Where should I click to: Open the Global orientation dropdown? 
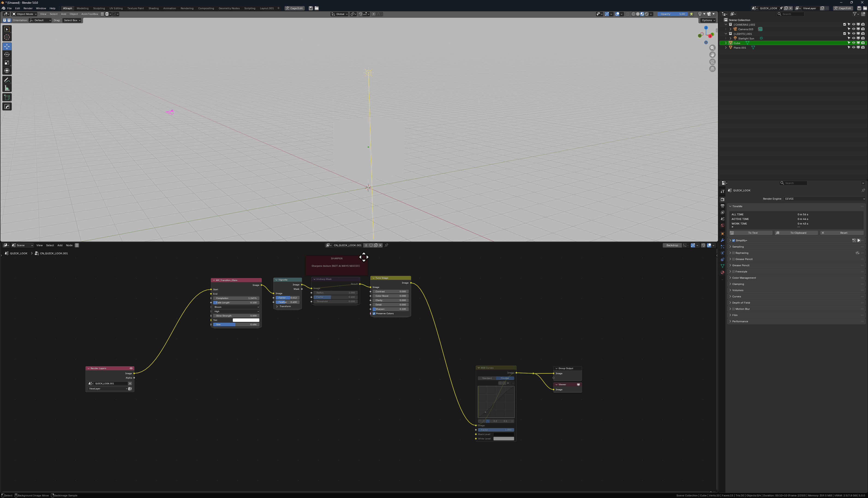[340, 14]
